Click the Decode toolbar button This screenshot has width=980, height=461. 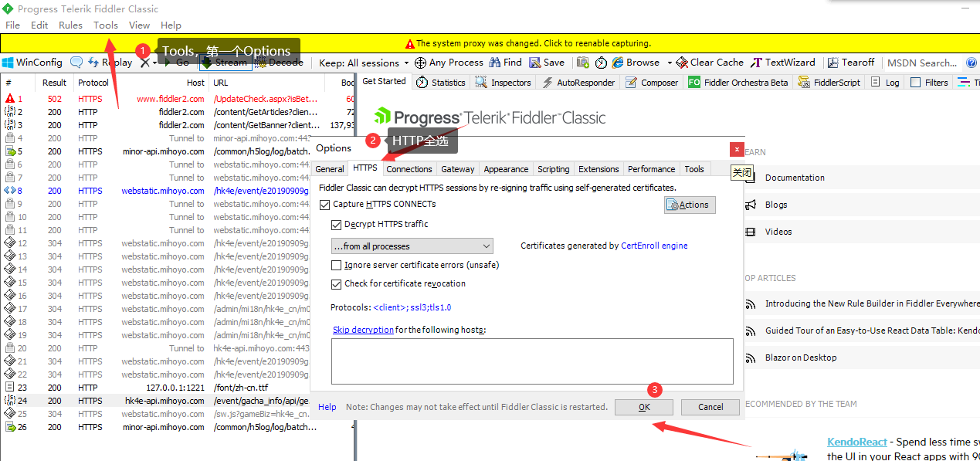(280, 63)
